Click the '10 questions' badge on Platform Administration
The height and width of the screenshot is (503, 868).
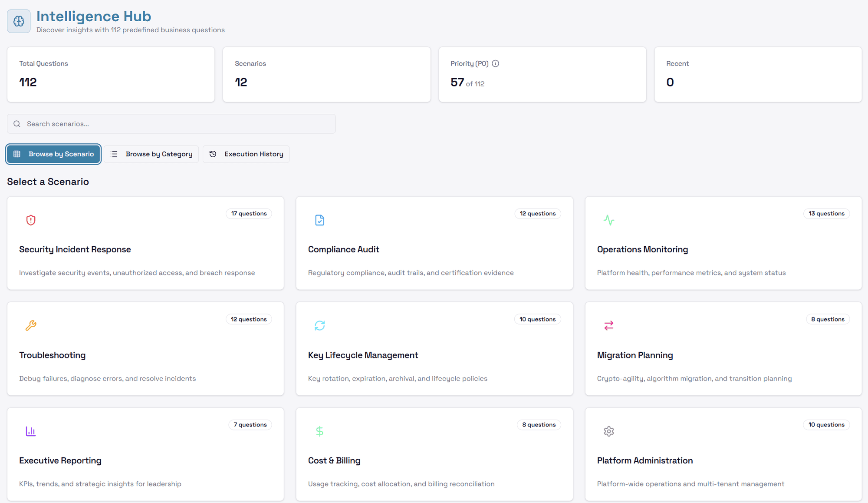tap(826, 425)
